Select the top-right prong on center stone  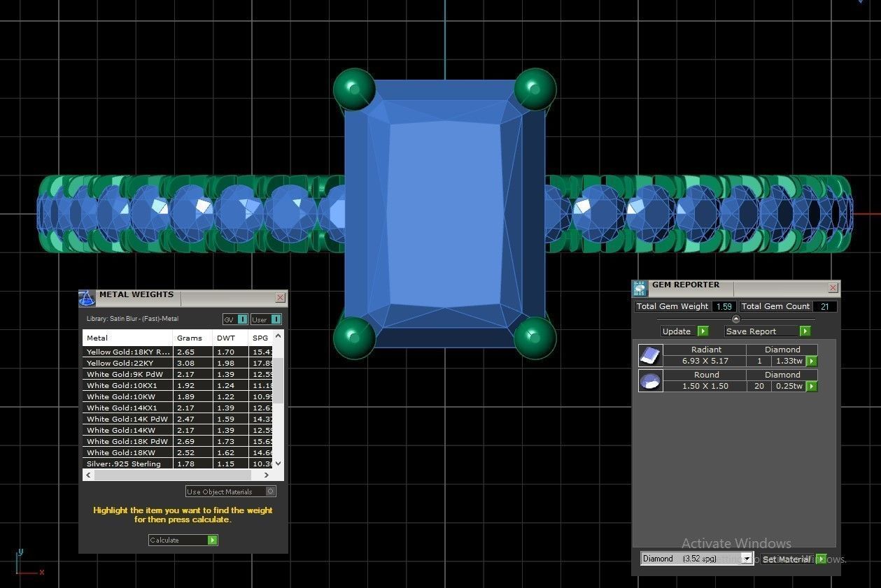point(535,89)
